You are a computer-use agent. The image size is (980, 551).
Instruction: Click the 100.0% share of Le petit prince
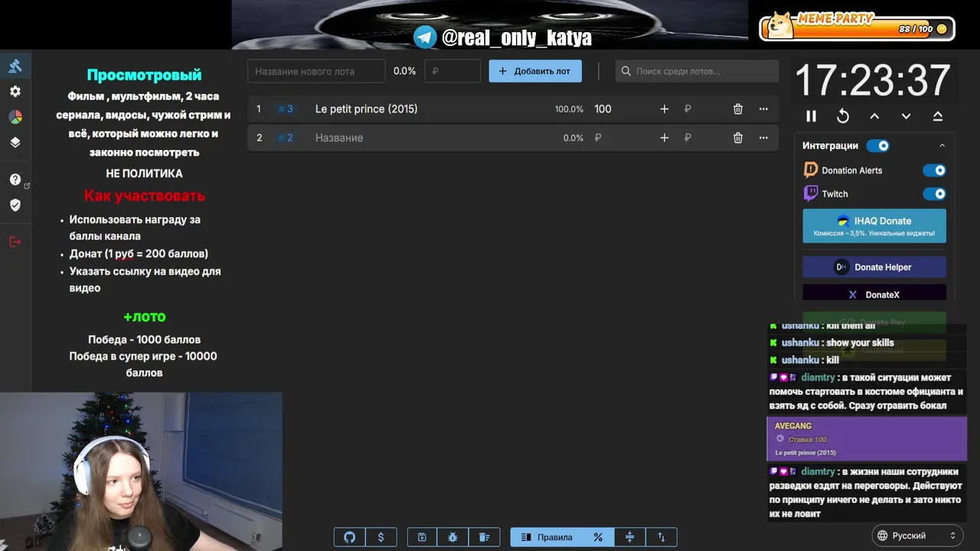click(x=569, y=109)
